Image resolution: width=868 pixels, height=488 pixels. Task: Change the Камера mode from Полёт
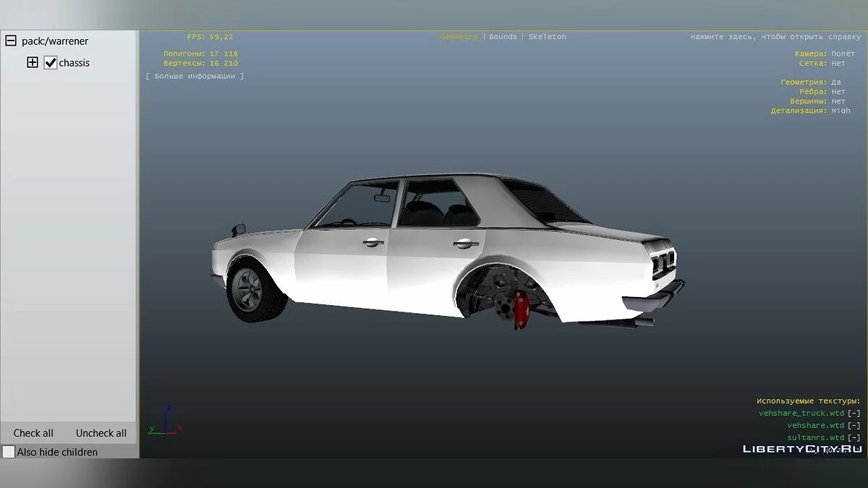click(x=843, y=54)
